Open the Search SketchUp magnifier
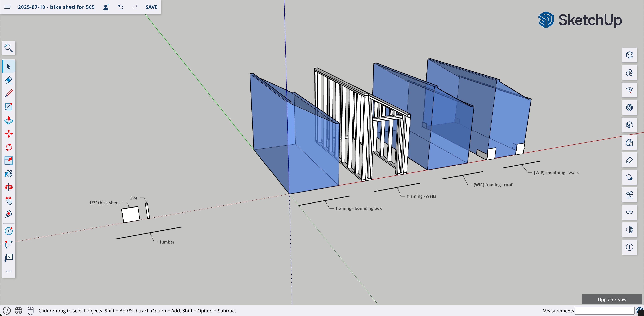The height and width of the screenshot is (316, 644). [x=9, y=48]
